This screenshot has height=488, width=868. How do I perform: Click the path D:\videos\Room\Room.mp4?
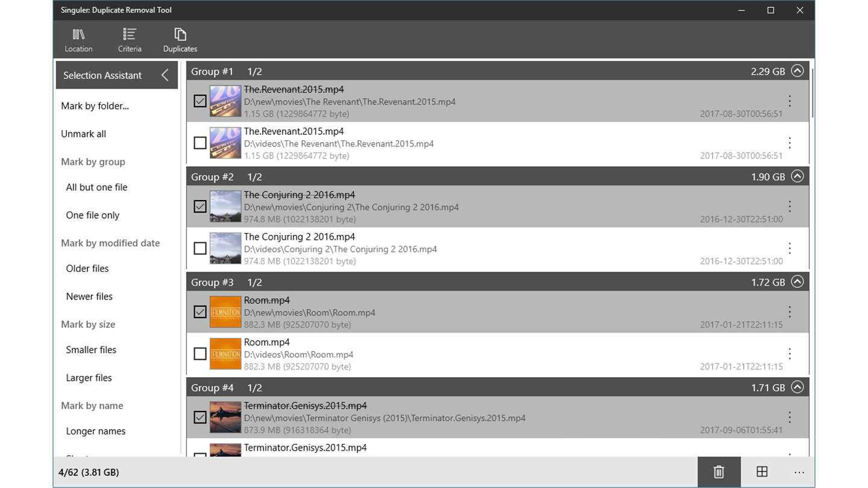click(298, 354)
